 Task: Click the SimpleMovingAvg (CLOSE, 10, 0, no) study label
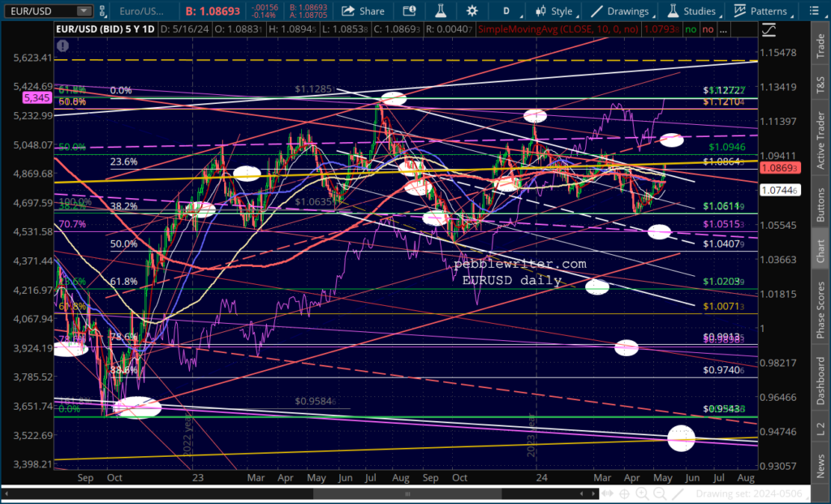coord(558,29)
